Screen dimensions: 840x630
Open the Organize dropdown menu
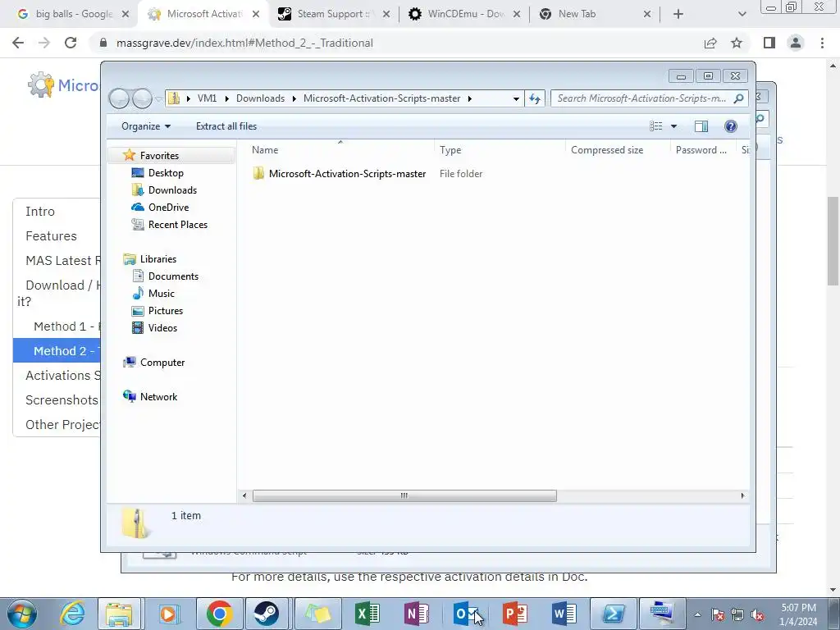click(x=146, y=126)
